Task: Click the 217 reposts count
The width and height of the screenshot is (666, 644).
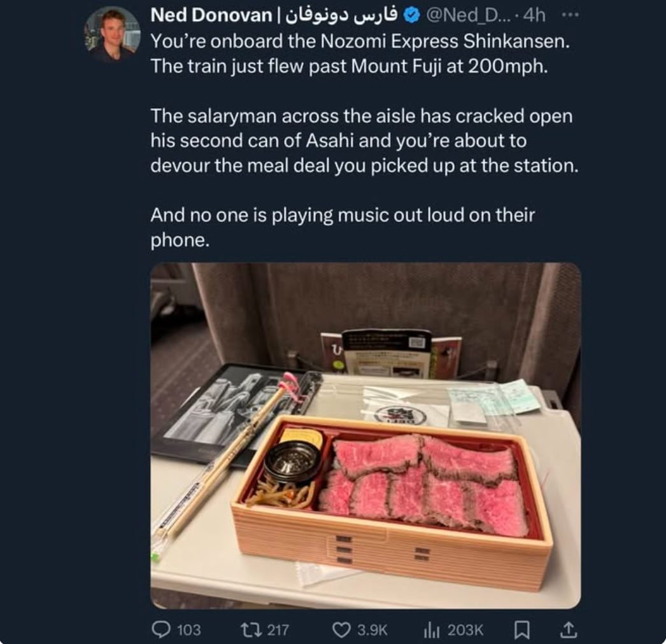Action: tap(278, 630)
